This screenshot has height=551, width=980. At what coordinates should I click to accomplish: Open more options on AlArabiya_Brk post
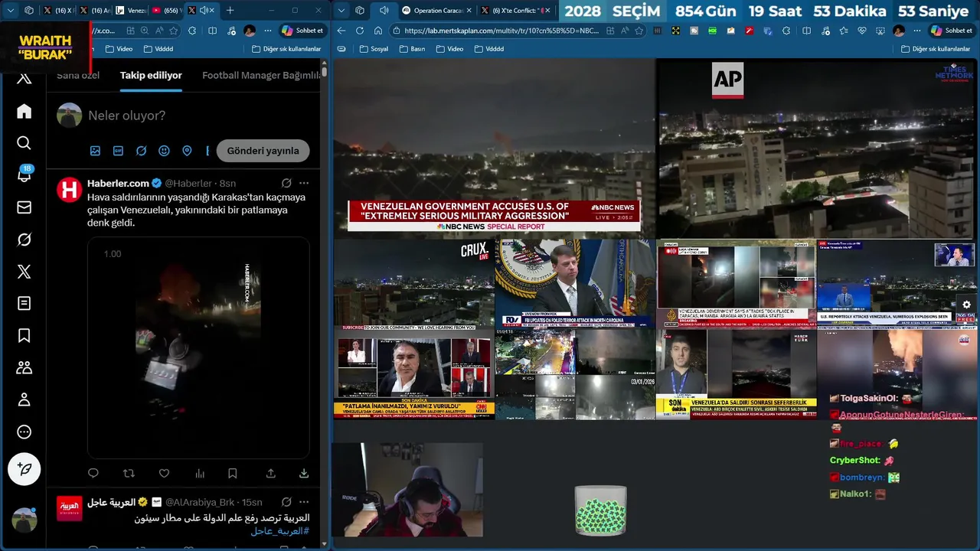304,502
